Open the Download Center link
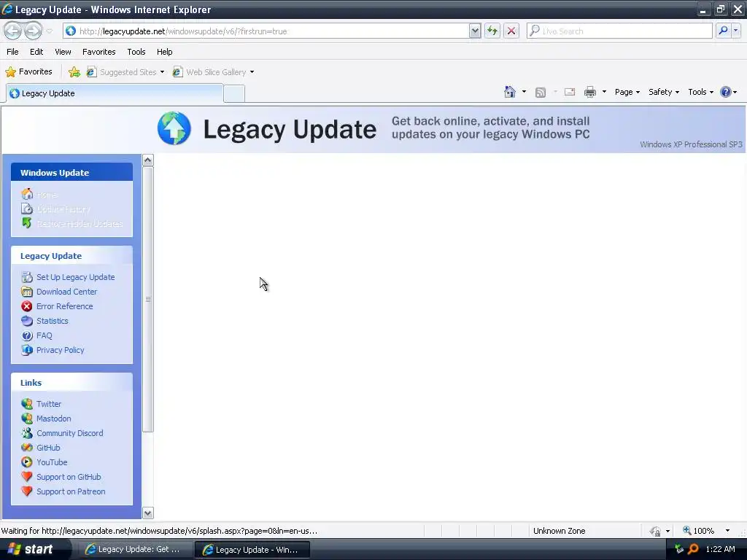 (x=66, y=292)
